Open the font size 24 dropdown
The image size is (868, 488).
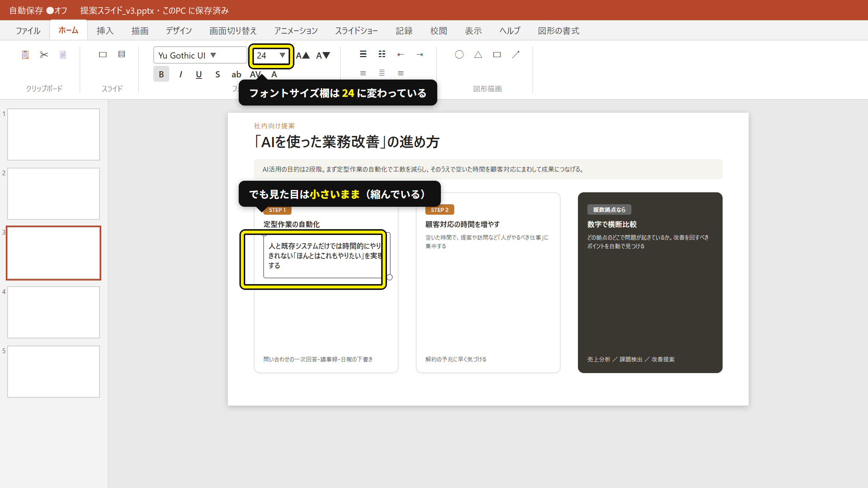(271, 55)
